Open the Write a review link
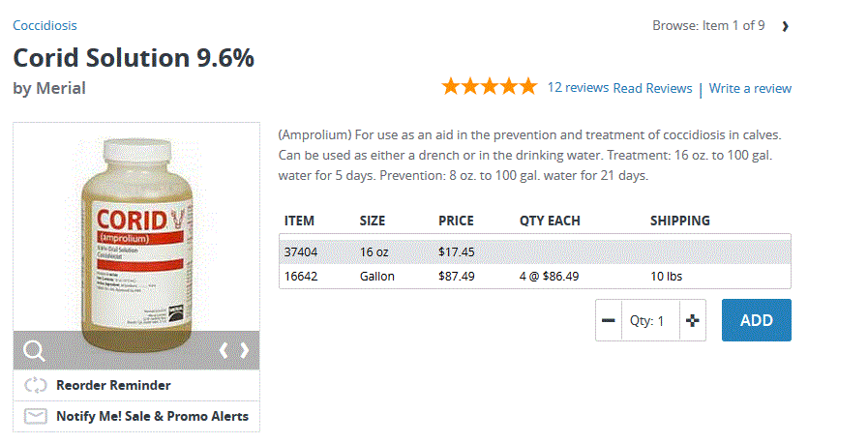Viewport: 868px width, 443px height. [750, 88]
